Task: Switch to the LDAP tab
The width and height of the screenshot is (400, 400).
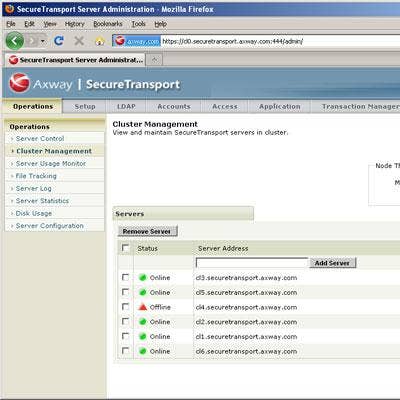Action: click(126, 107)
